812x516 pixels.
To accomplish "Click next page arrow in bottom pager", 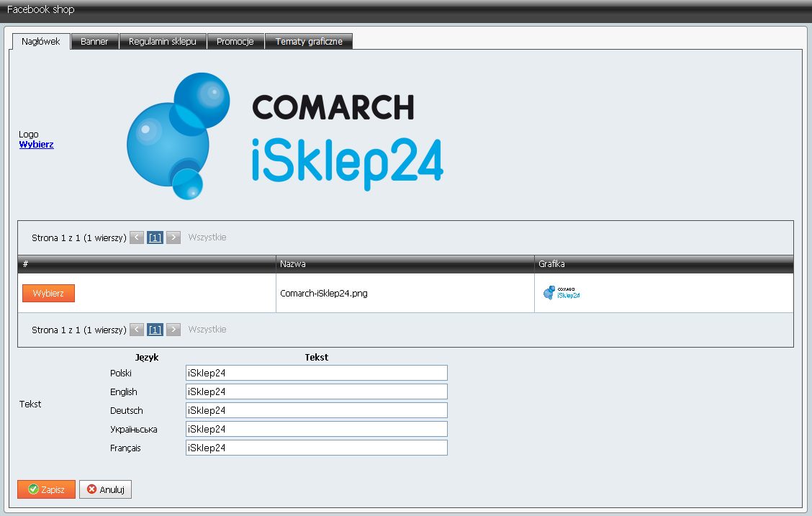I will coord(173,330).
